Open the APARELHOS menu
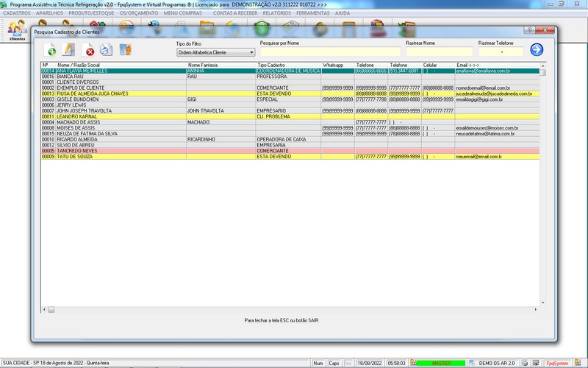 tap(49, 13)
